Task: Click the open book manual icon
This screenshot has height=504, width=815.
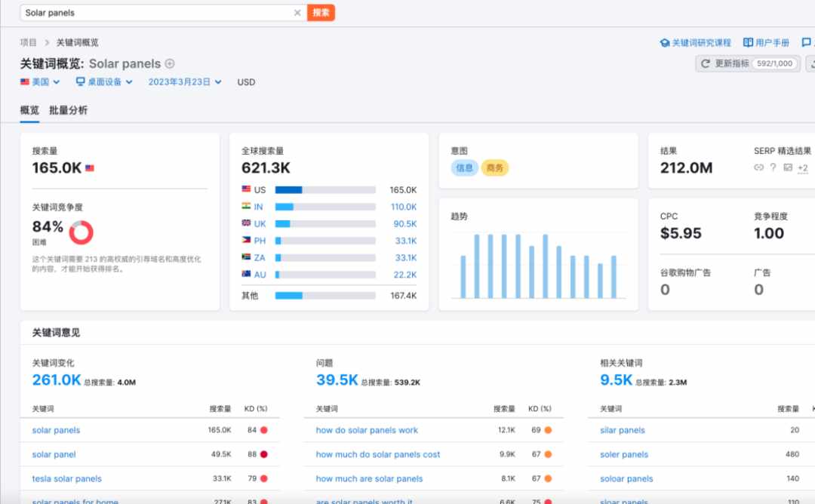Action: 748,42
